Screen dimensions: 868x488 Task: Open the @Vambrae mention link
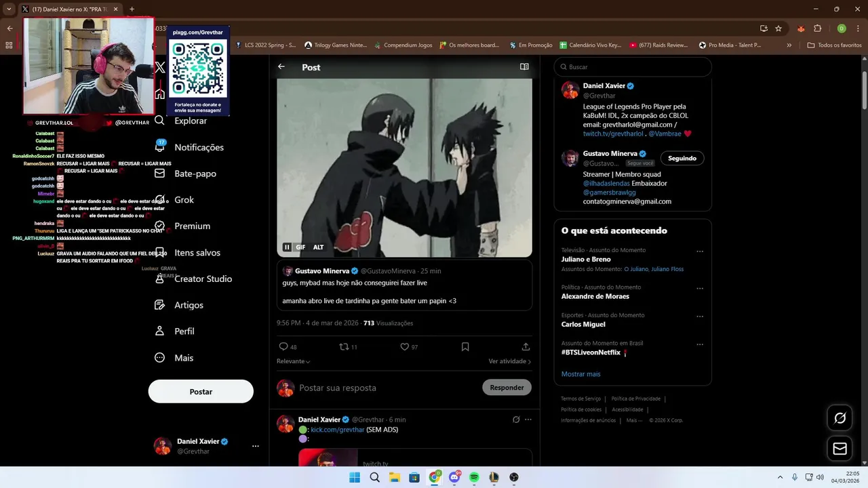(x=665, y=134)
